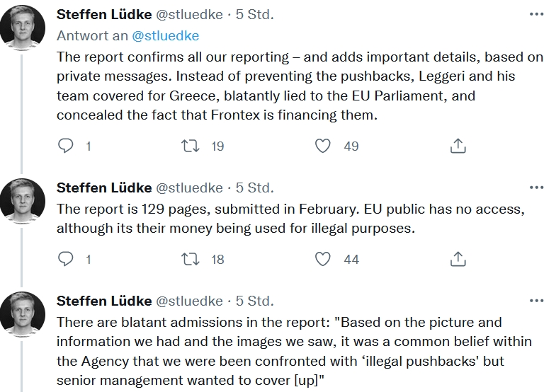
Task: Retweet the tweet about Leggeri covering for Greece
Action: 191,146
